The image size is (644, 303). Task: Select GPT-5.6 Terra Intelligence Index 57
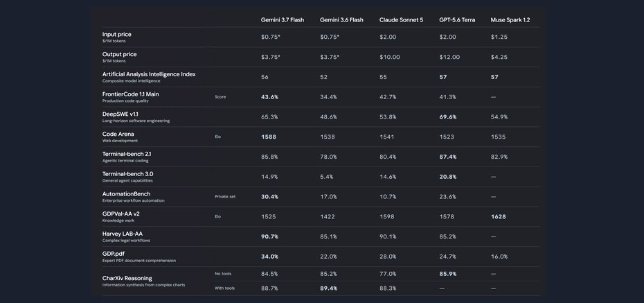tap(442, 77)
